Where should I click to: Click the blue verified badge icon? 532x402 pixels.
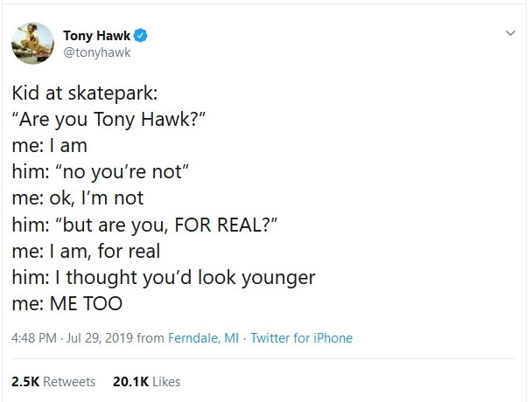(139, 36)
